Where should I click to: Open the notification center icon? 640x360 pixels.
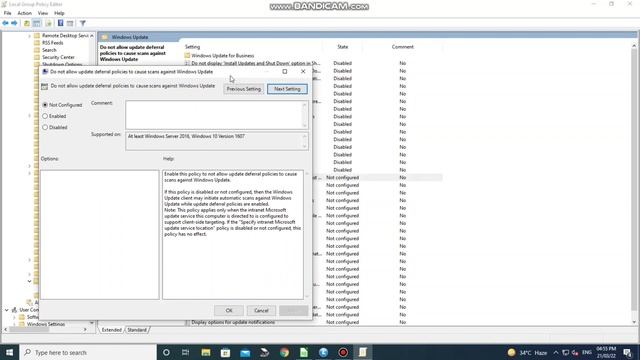(628, 352)
